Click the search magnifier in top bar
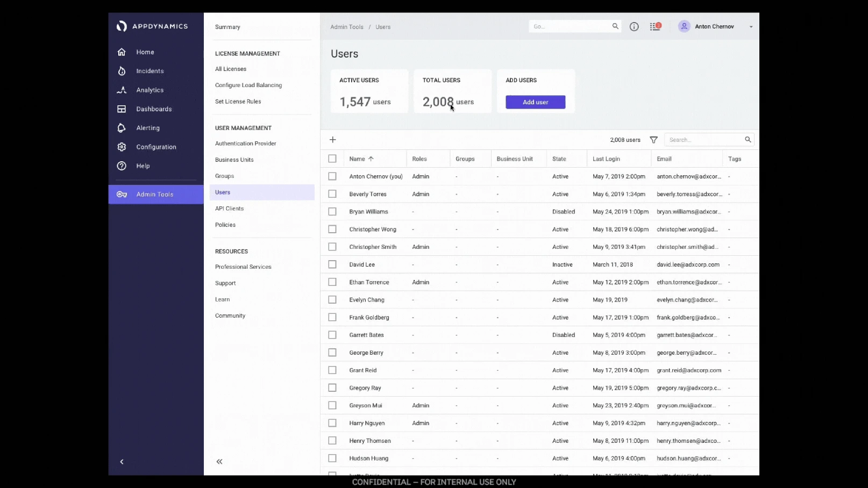The height and width of the screenshot is (488, 868). coord(615,26)
